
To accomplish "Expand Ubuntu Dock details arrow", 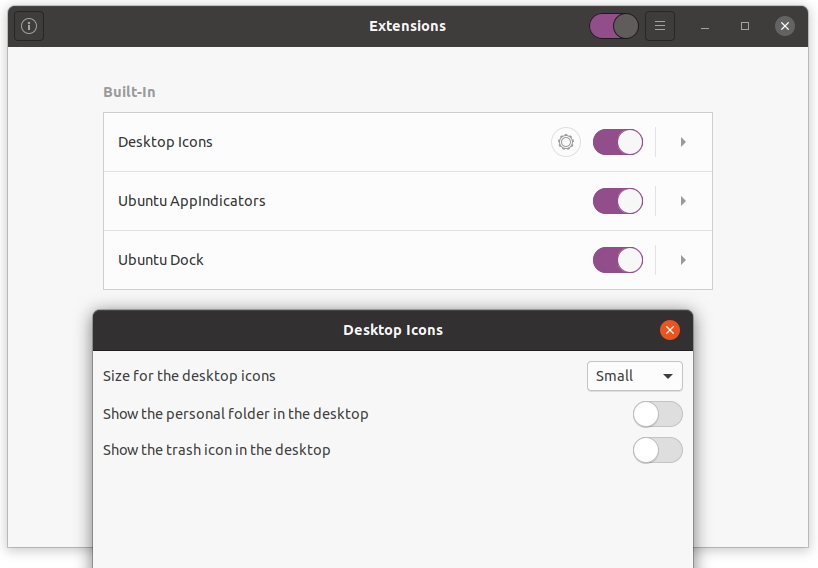I will click(683, 260).
